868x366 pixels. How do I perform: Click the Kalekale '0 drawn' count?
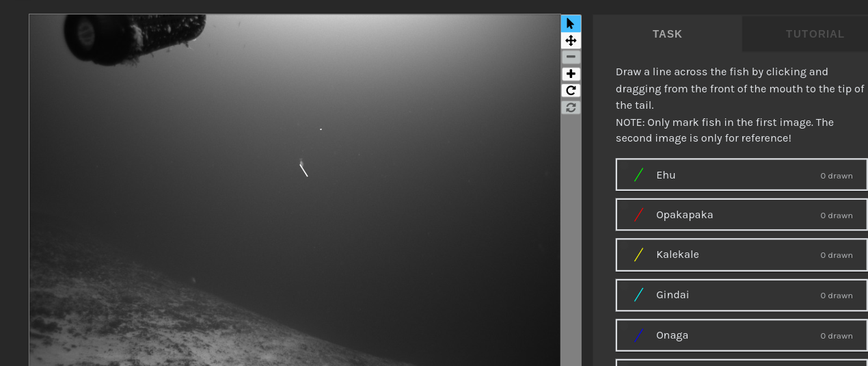[x=837, y=255]
